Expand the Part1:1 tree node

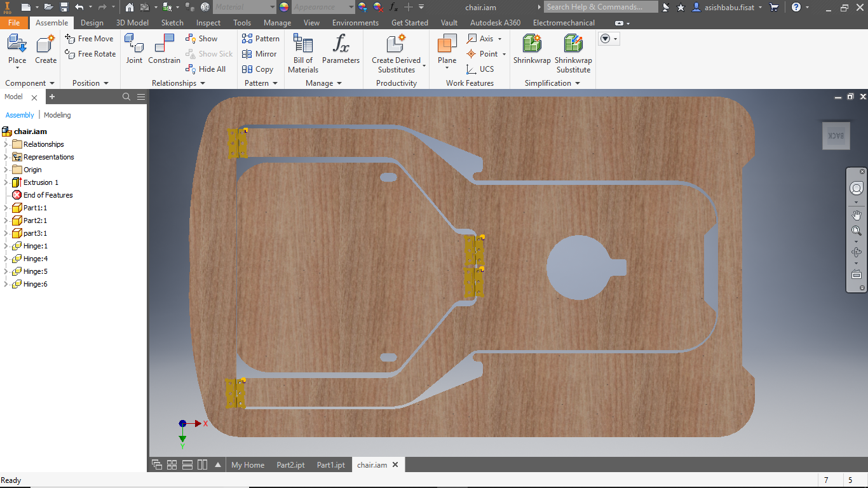[x=6, y=208]
